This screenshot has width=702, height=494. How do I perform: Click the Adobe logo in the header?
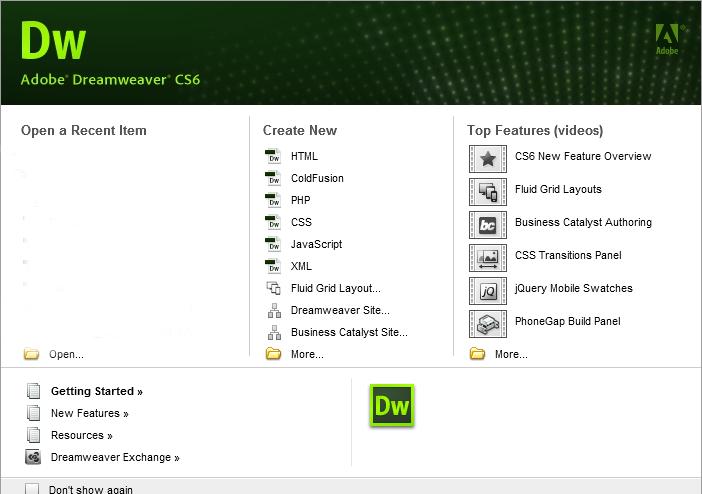click(x=669, y=39)
